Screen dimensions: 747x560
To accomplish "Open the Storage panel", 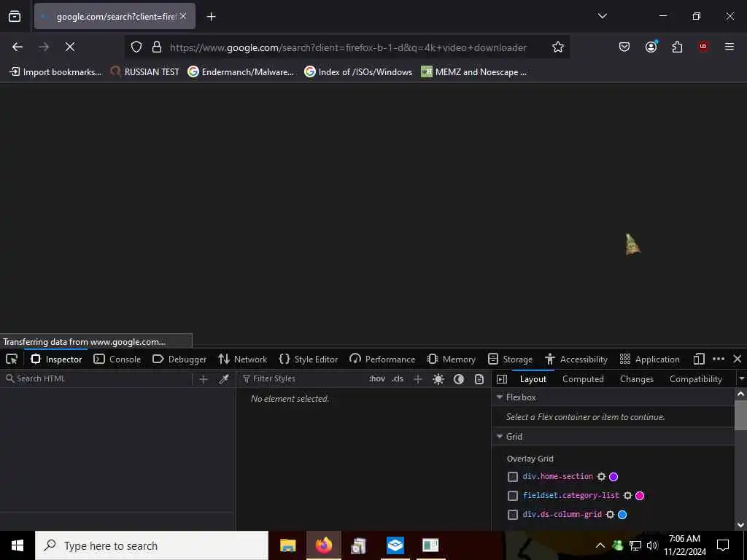I will 510,359.
